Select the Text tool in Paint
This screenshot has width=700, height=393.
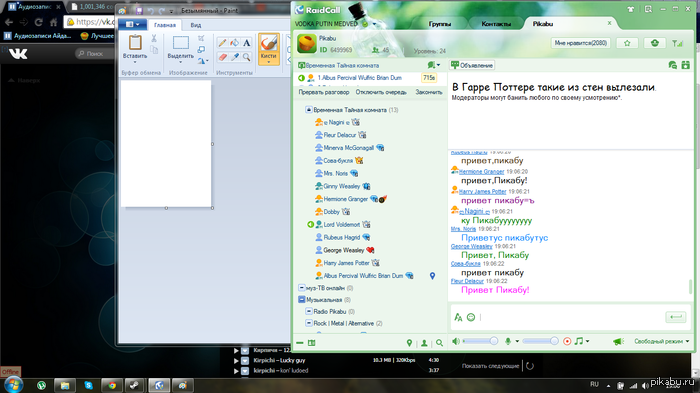[246, 43]
